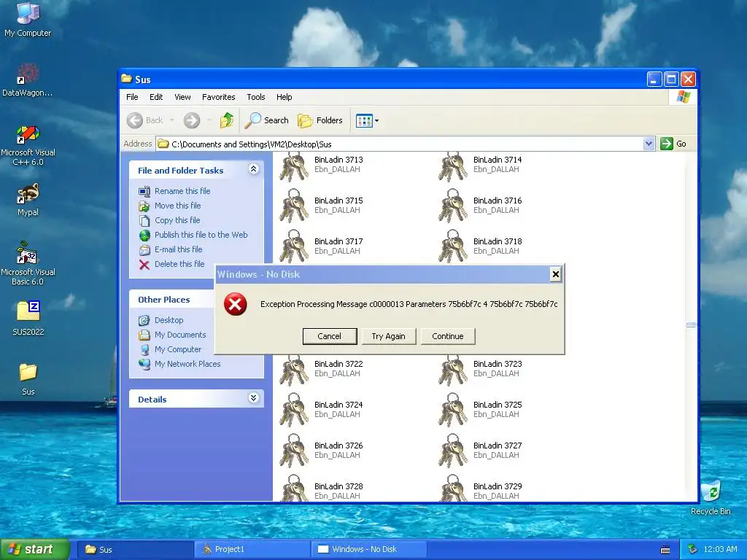Expand the Details panel

(x=253, y=398)
